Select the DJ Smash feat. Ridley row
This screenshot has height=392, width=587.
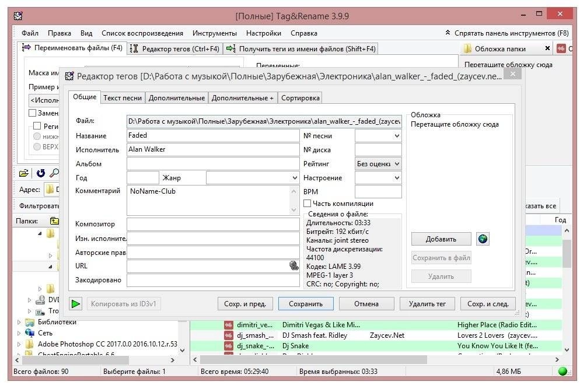coord(376,335)
